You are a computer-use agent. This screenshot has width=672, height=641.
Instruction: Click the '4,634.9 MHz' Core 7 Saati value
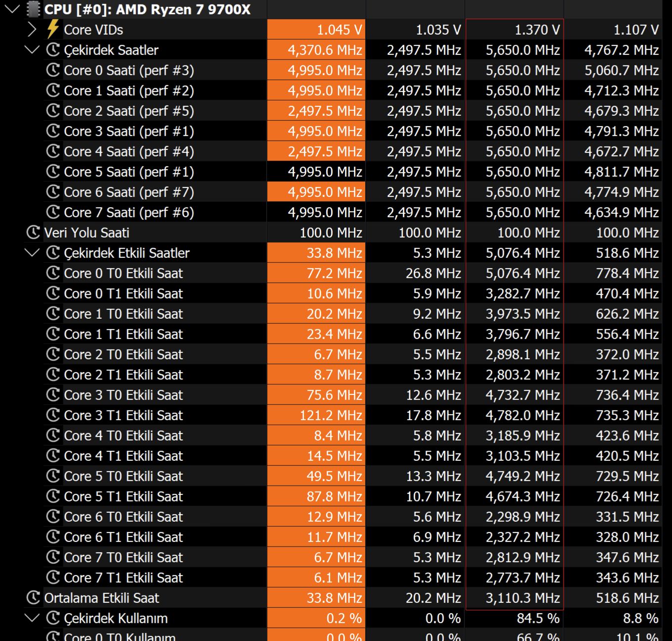pyautogui.click(x=622, y=212)
